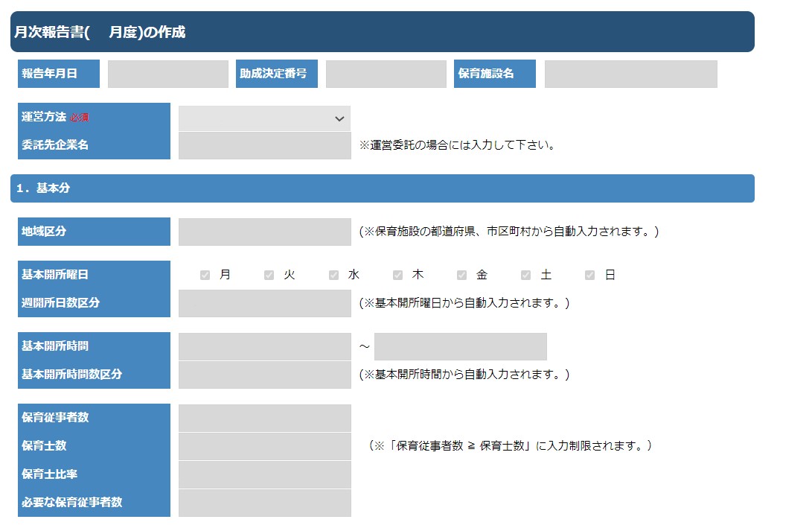Click the 基本開所時間 start time field
This screenshot has width=812, height=528.
tap(264, 347)
